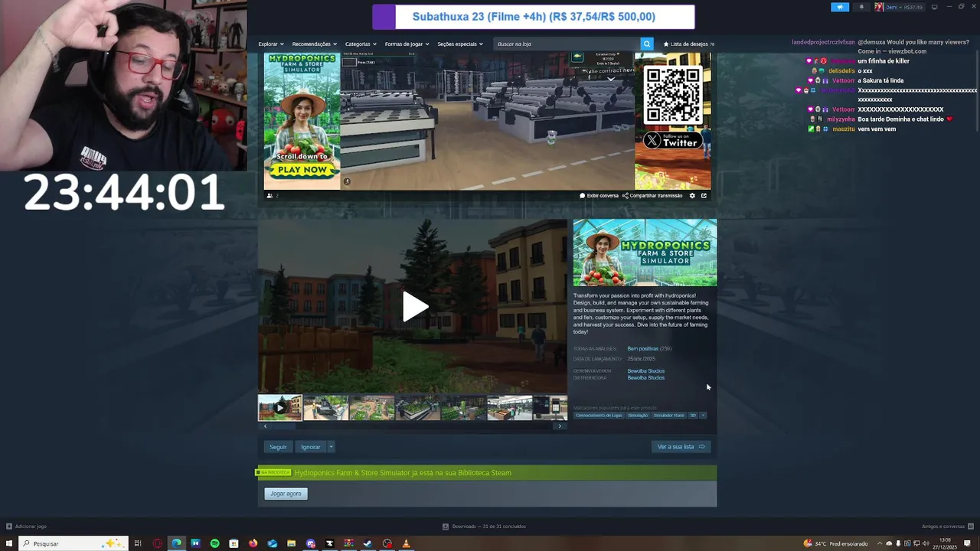Click Compartilhar transmissão share button
This screenshot has width=980, height=551.
(x=652, y=195)
